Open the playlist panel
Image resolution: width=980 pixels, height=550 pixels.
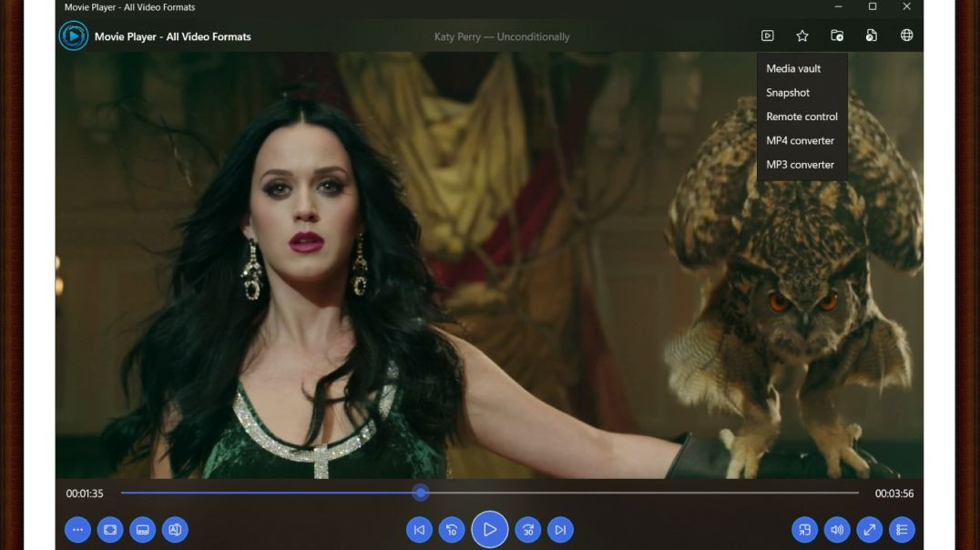point(902,529)
